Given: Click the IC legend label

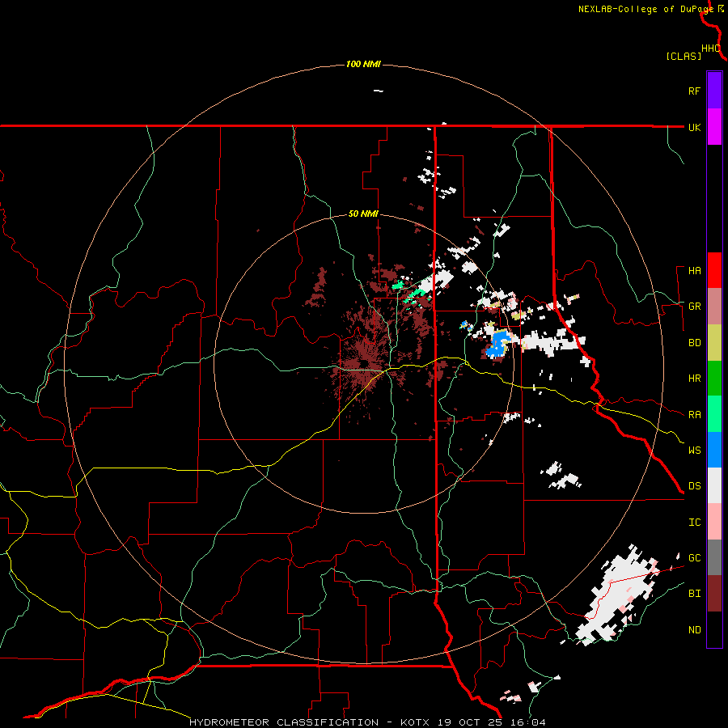Looking at the screenshot, I should coord(694,523).
